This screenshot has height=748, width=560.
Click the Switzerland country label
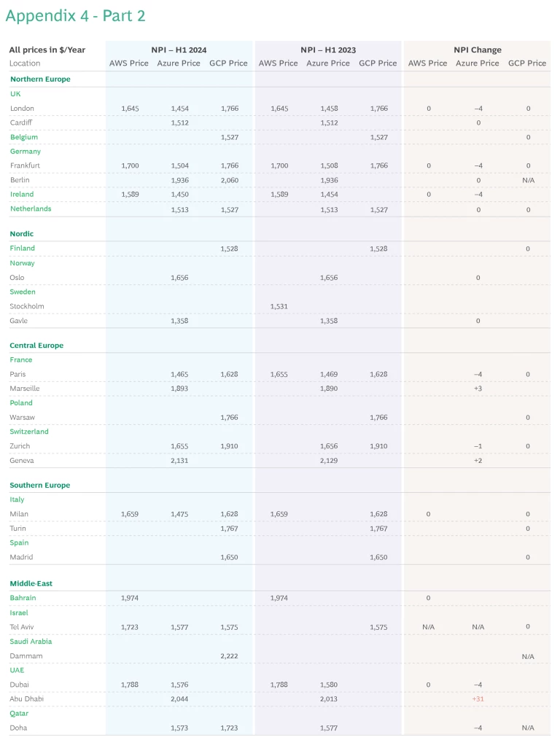[29, 432]
